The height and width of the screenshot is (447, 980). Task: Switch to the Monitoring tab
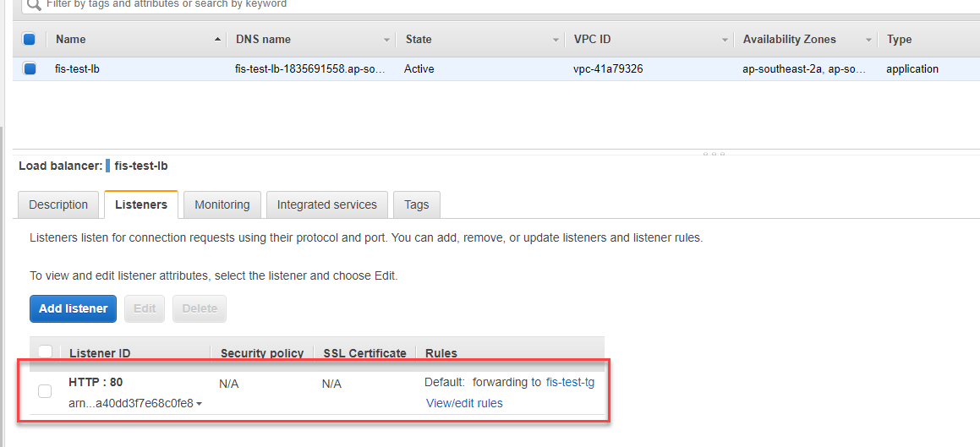point(222,204)
